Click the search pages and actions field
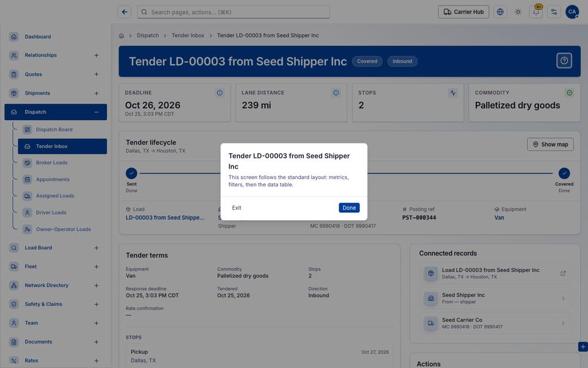Image resolution: width=588 pixels, height=368 pixels. pyautogui.click(x=233, y=12)
